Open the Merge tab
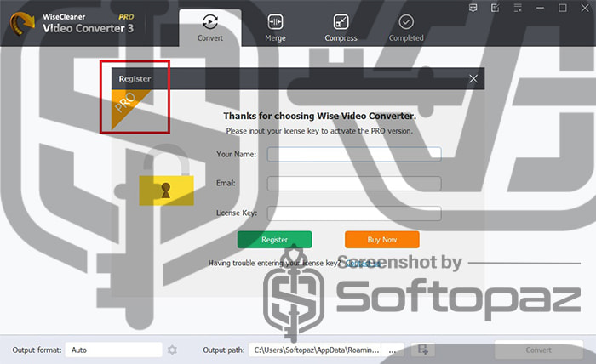596x364 pixels. [275, 28]
